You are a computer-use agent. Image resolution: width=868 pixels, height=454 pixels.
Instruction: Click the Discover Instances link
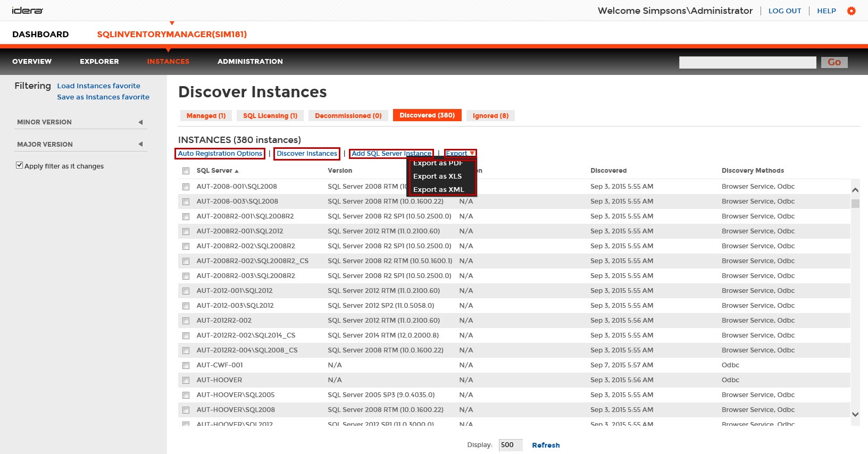pyautogui.click(x=307, y=154)
